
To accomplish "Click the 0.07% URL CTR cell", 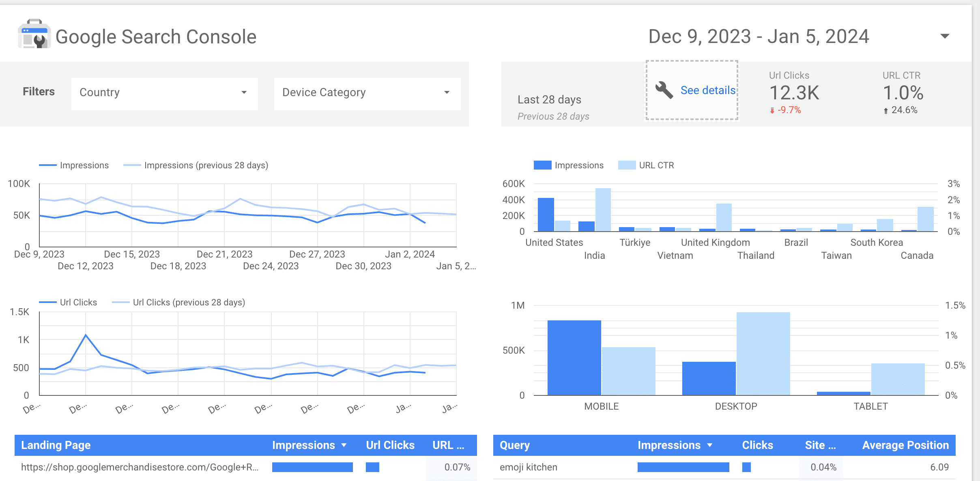I will pos(457,467).
